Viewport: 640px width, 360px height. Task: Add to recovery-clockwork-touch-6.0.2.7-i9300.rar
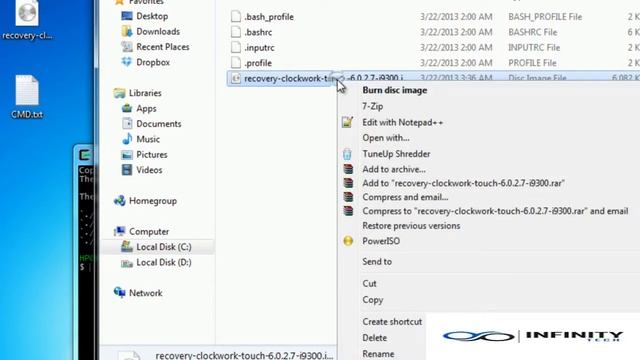click(463, 183)
